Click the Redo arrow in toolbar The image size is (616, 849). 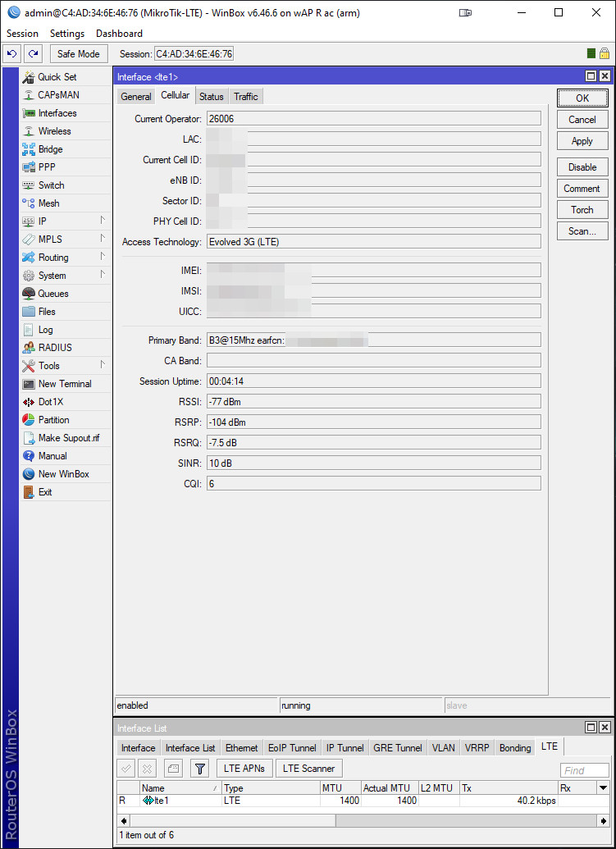point(34,53)
